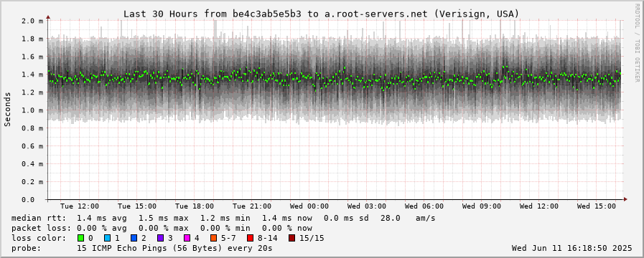The height and width of the screenshot is (258, 644).
Task: Click the packet loss statistics line
Action: coord(162,228)
